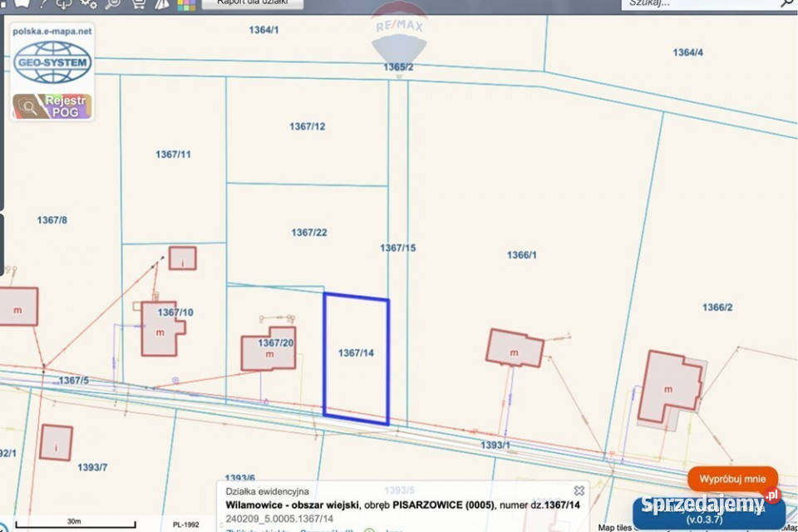Screen dimensions: 798x532
Task: Open the Rejestr POG panel
Action: click(x=52, y=106)
